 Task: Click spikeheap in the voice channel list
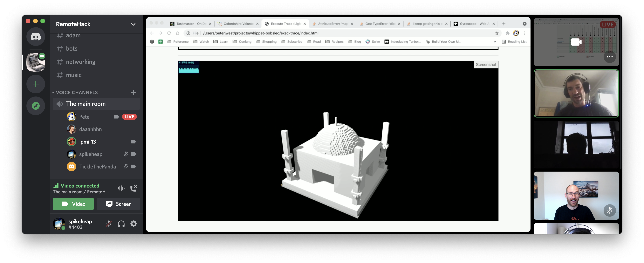[x=91, y=154]
